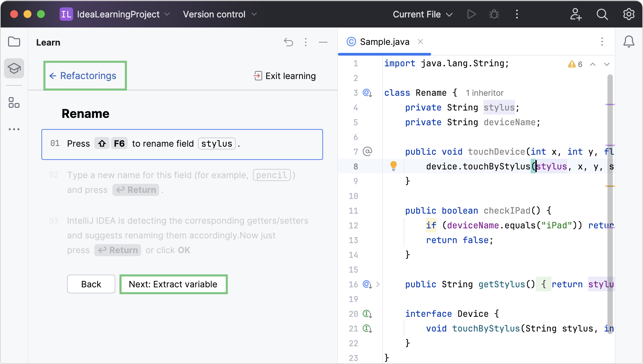Select the Sample.java editor tab
The width and height of the screenshot is (643, 364).
point(384,42)
